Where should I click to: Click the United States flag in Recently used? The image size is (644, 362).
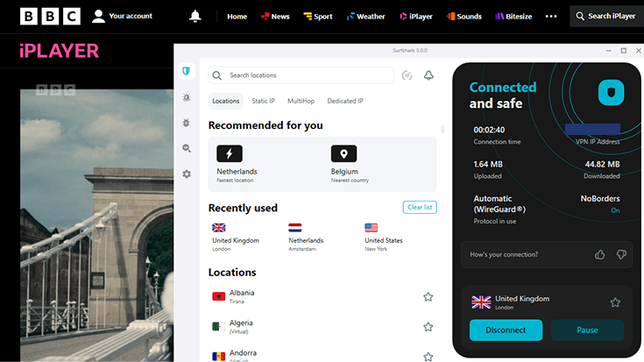pos(371,227)
